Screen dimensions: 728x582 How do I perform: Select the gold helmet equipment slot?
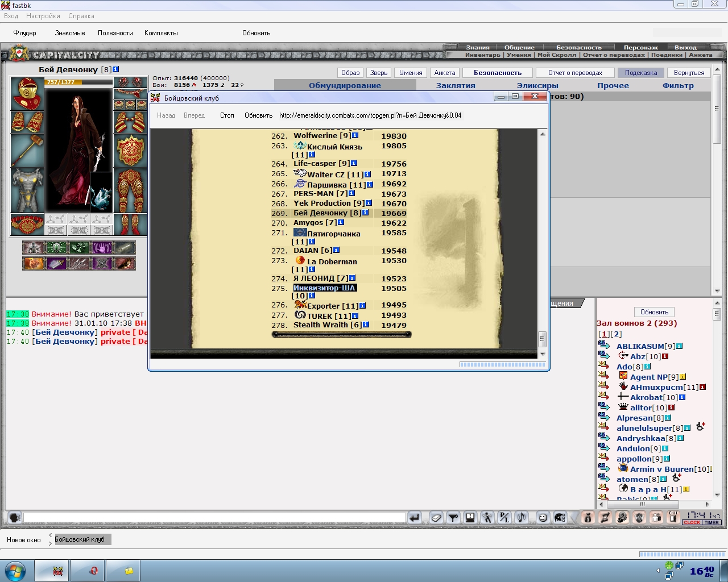pos(27,94)
